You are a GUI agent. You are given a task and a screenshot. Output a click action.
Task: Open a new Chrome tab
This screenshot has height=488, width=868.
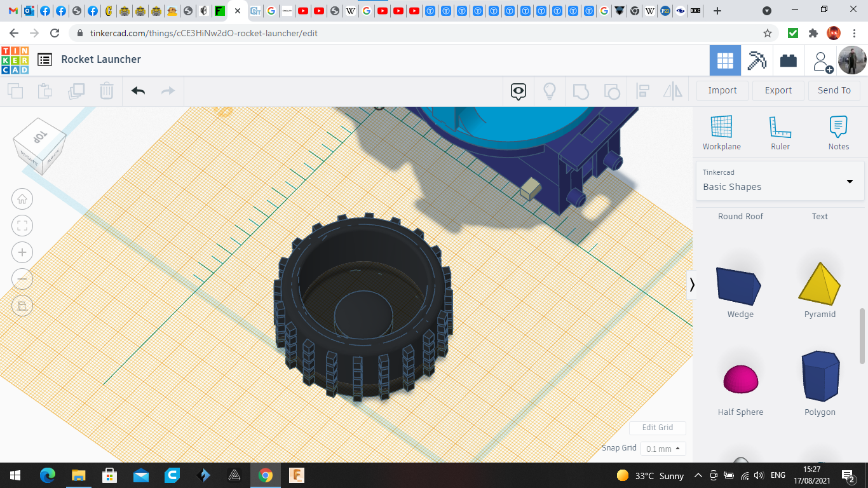point(717,11)
